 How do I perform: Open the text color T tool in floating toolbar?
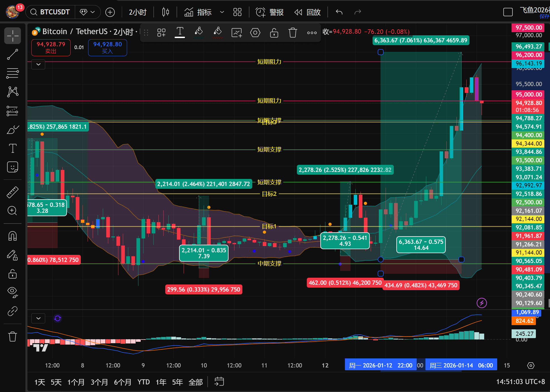point(180,32)
